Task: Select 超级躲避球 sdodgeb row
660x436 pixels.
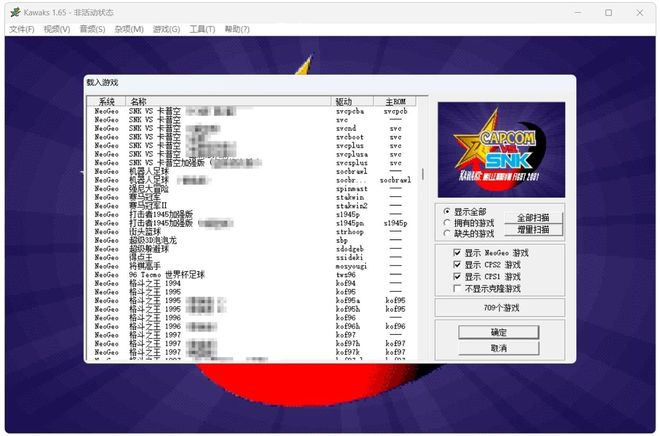Action: (x=251, y=249)
